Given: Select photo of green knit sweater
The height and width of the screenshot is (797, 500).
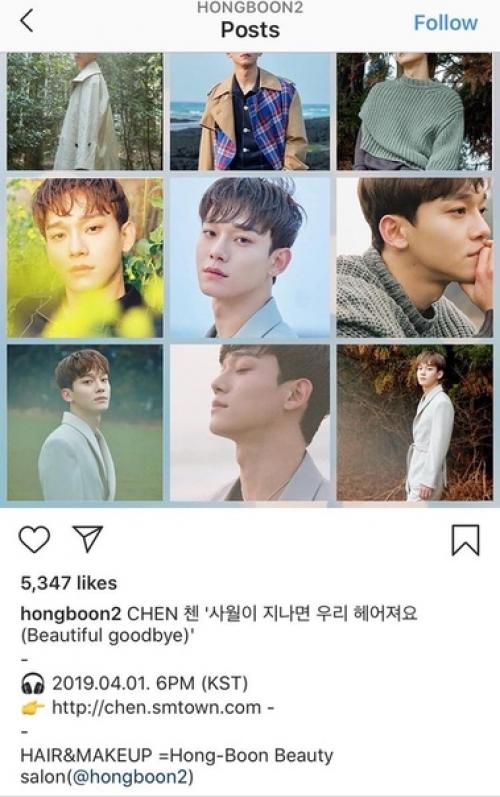Looking at the screenshot, I should (414, 111).
